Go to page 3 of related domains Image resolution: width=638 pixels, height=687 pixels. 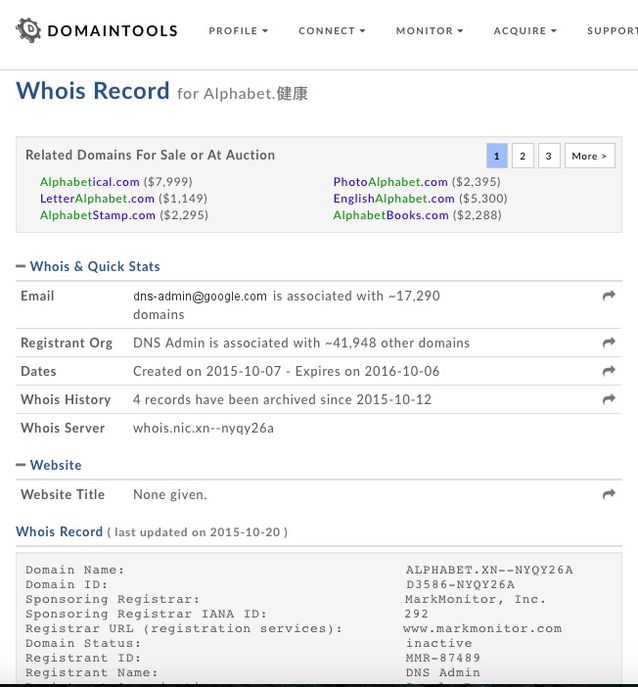click(548, 156)
